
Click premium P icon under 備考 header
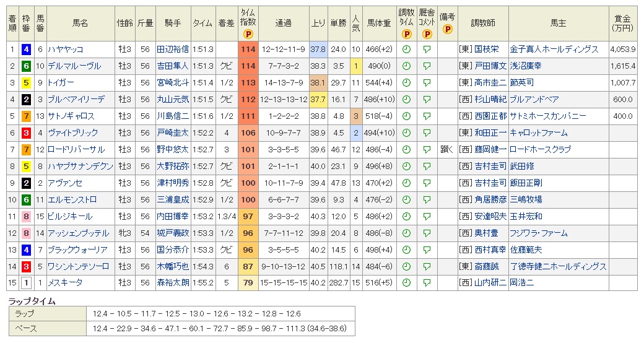(447, 28)
